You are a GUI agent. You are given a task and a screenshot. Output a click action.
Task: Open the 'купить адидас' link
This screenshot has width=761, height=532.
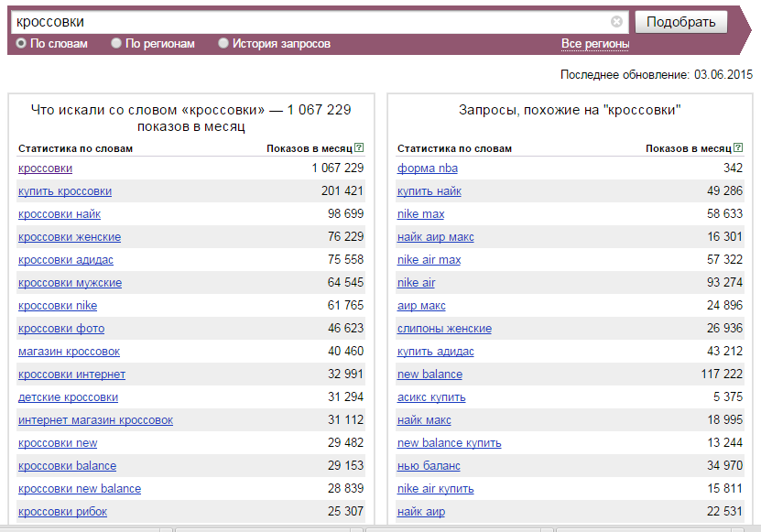pyautogui.click(x=435, y=352)
